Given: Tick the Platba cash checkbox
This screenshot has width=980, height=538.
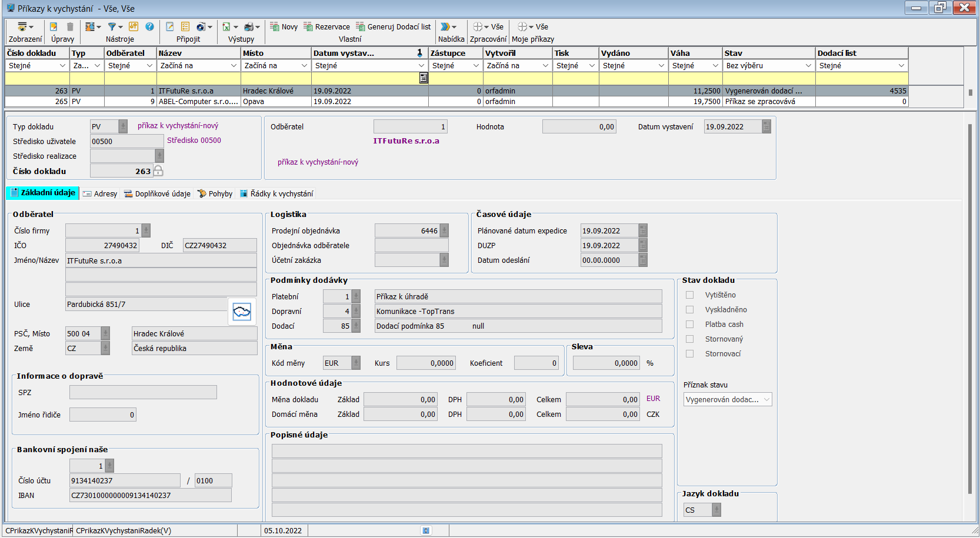Looking at the screenshot, I should [689, 325].
